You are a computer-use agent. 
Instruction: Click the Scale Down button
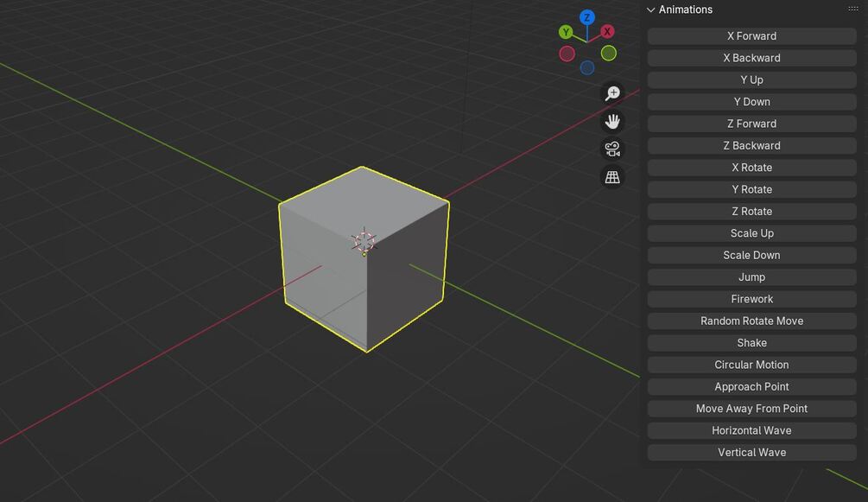tap(751, 255)
